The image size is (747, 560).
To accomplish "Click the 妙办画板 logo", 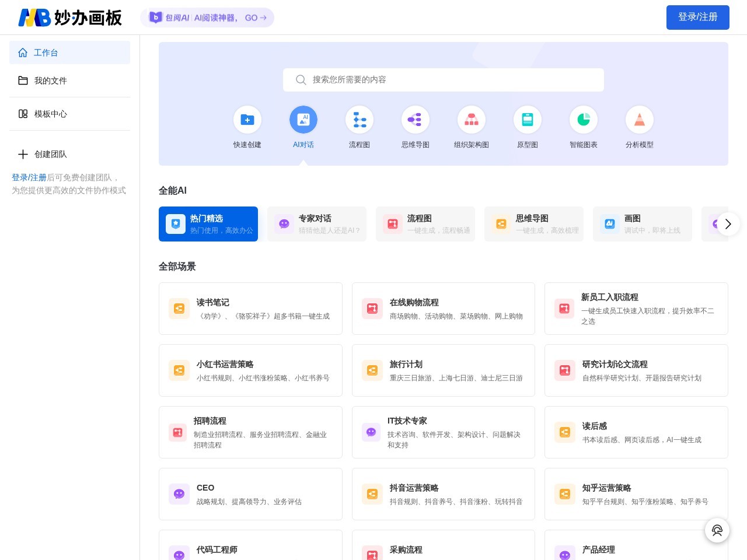I will (x=70, y=17).
